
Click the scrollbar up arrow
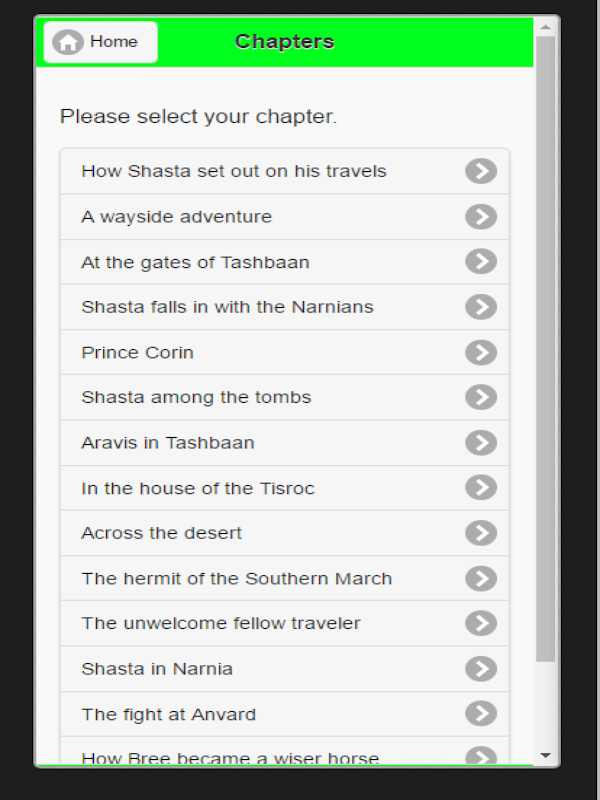coord(545,25)
